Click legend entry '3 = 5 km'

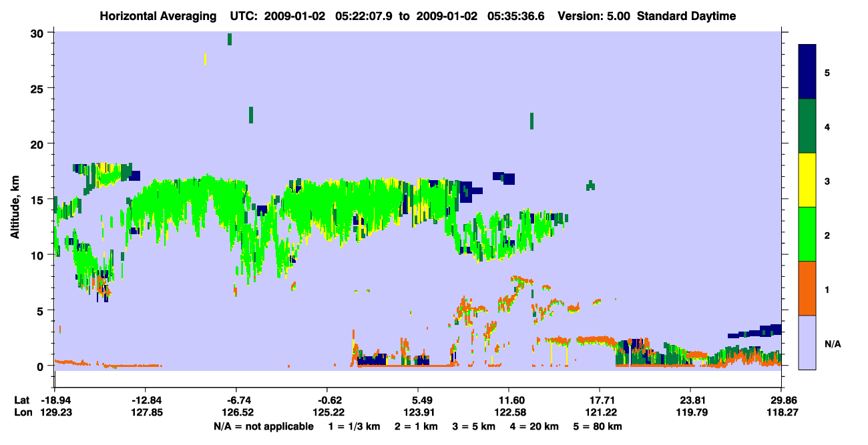pos(473,426)
